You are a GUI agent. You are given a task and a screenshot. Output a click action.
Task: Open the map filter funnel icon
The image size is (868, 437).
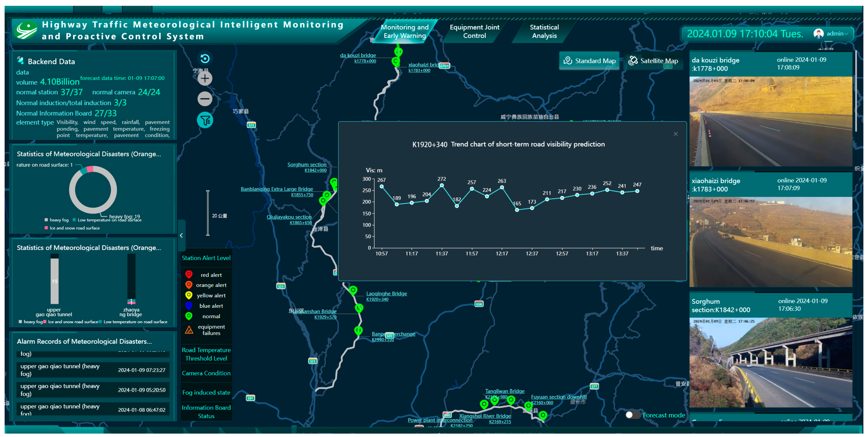[x=205, y=120]
